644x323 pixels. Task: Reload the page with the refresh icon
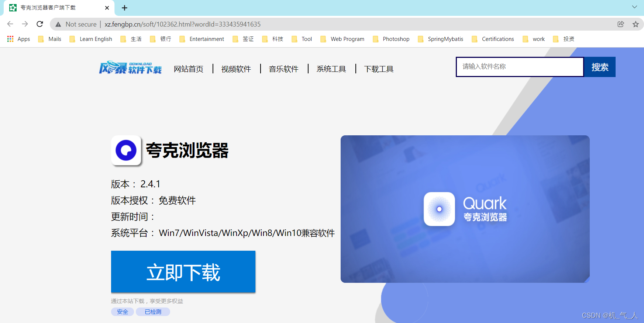(40, 24)
